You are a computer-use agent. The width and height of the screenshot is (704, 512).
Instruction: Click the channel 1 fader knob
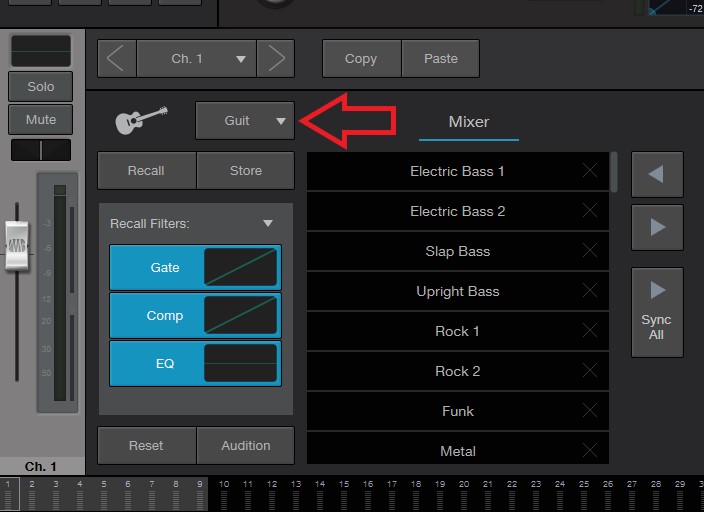tap(17, 246)
